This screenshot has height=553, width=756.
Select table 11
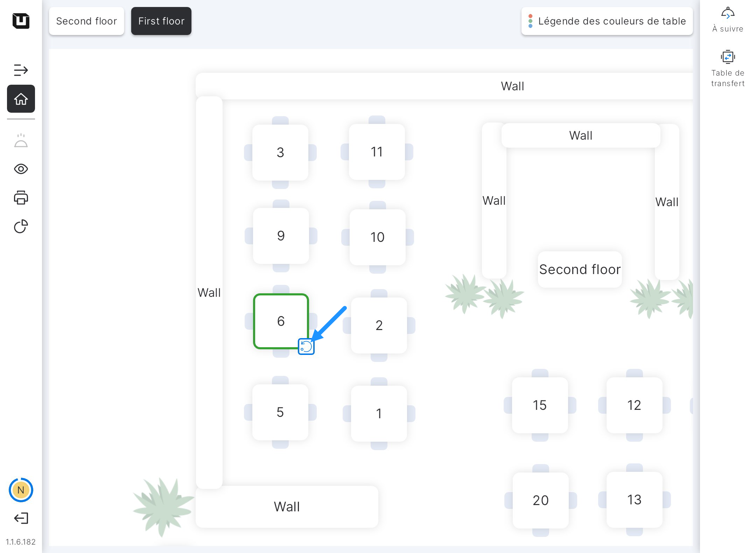[x=377, y=152]
